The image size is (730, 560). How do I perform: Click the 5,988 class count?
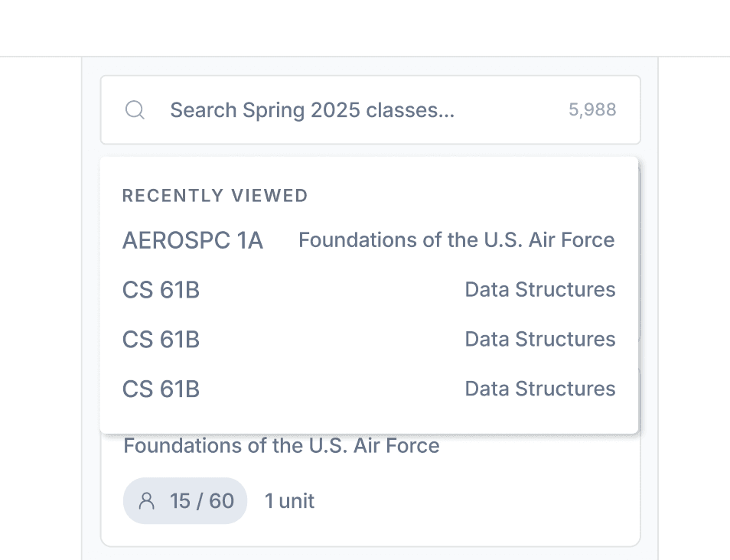coord(591,110)
